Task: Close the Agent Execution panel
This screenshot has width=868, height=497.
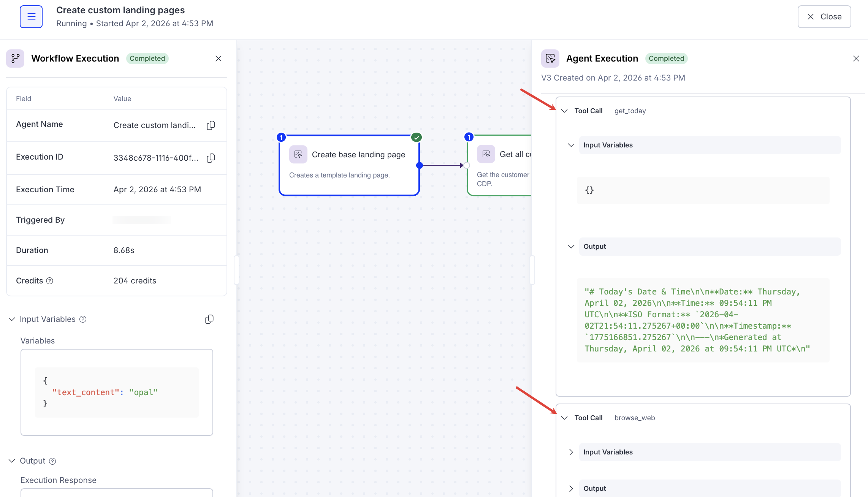Action: click(x=856, y=58)
